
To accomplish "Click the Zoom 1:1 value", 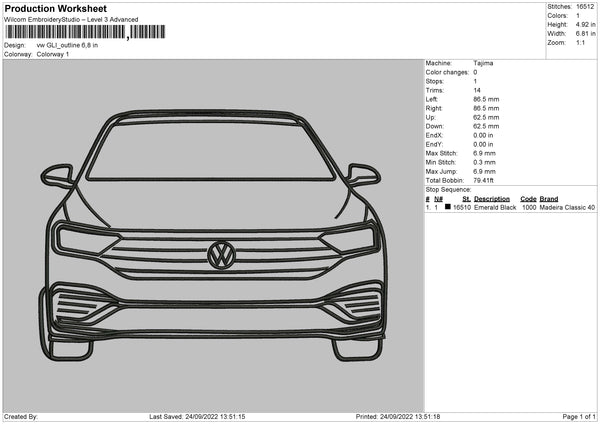I will [580, 44].
